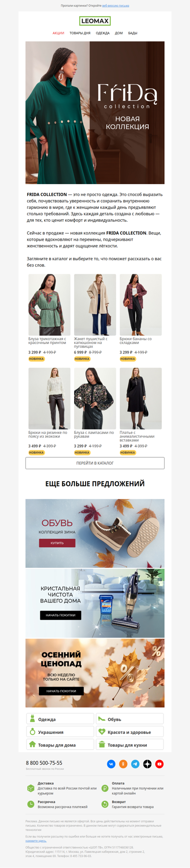Open Товары для кухни category

pyautogui.click(x=130, y=745)
